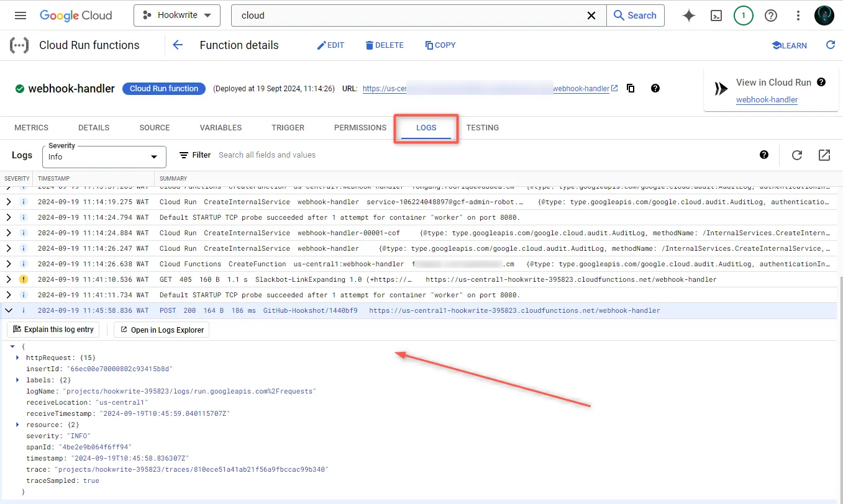Switch to the TESTING tab
Viewport: 843px width, 504px height.
483,128
